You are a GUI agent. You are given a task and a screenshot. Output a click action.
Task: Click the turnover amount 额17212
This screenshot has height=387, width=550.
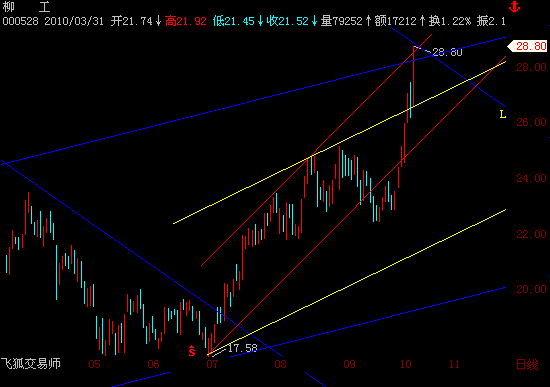(396, 21)
